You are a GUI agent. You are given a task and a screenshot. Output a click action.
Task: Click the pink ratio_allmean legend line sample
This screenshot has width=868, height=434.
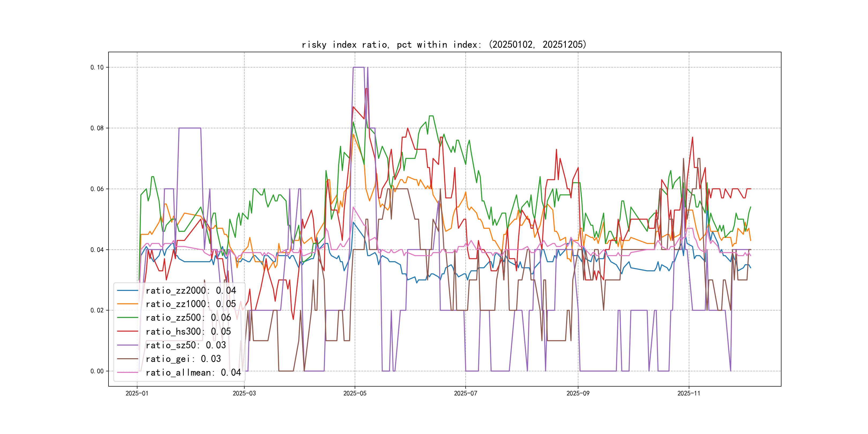(127, 372)
